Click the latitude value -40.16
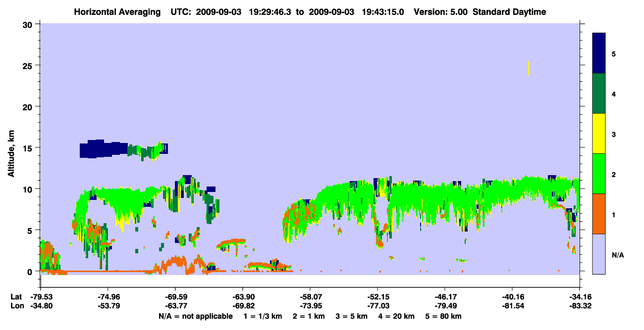 [512, 297]
